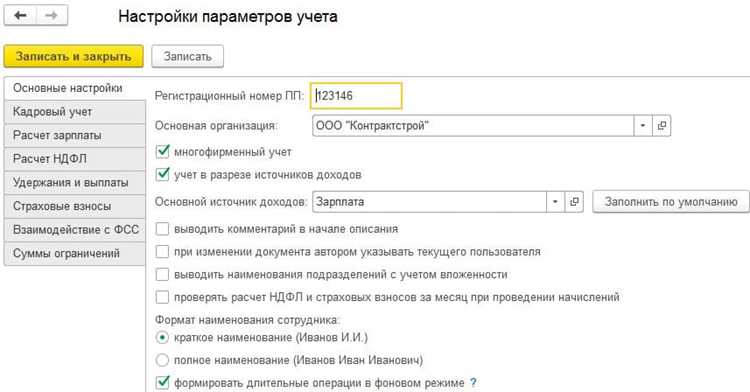Show help for background operations question mark
This screenshot has width=750, height=392.
click(x=473, y=382)
